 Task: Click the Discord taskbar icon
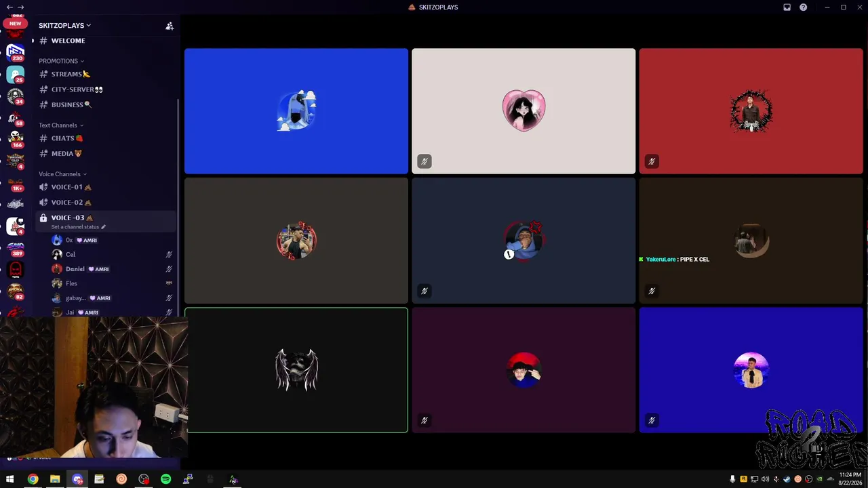pyautogui.click(x=77, y=479)
